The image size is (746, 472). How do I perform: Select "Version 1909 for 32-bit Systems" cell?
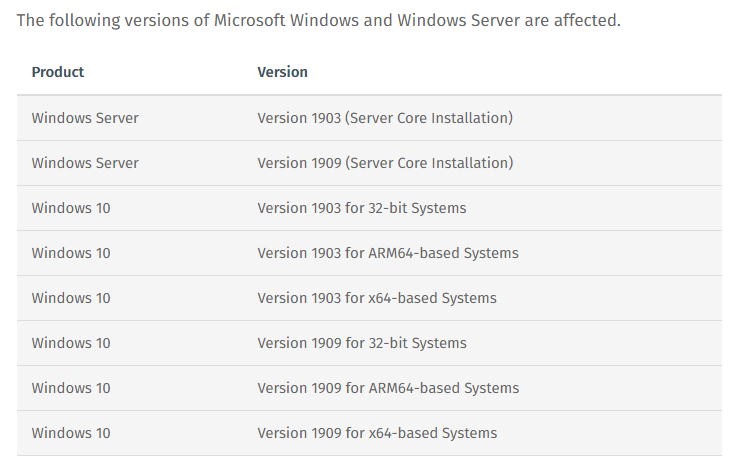[362, 343]
